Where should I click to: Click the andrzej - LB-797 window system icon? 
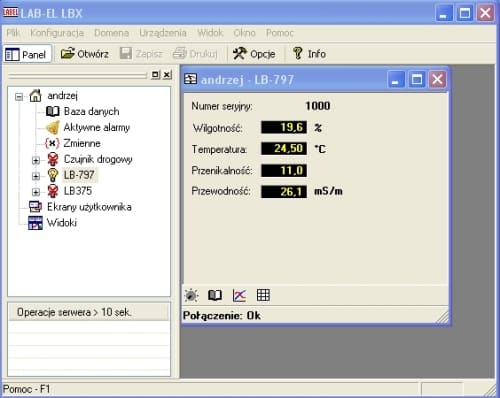tap(191, 79)
